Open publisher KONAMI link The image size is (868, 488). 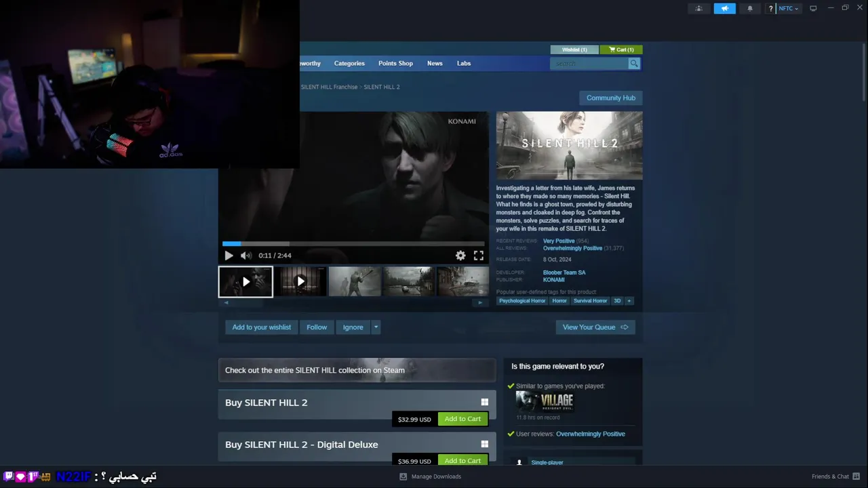[554, 280]
